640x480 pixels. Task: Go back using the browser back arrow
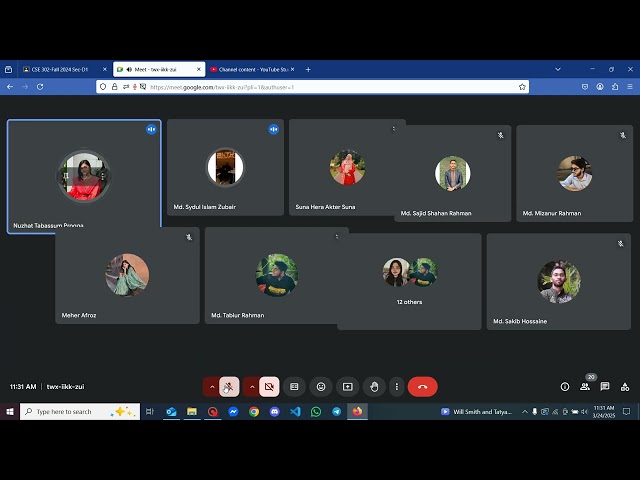point(10,87)
